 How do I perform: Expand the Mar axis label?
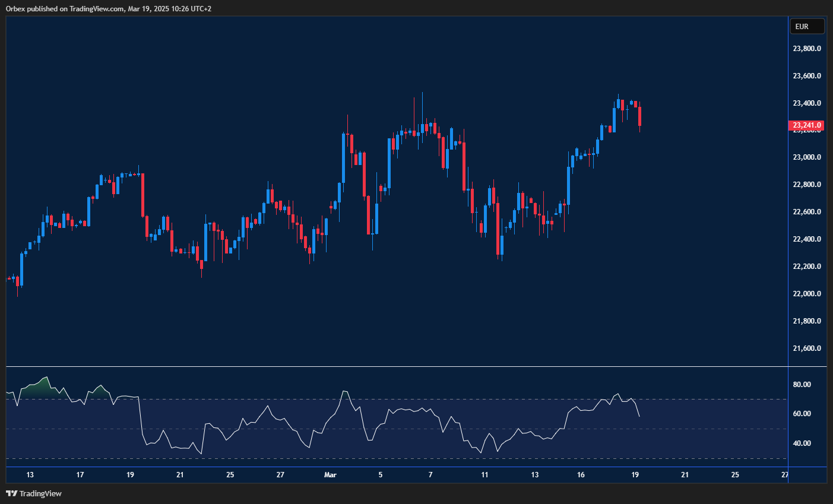click(330, 475)
